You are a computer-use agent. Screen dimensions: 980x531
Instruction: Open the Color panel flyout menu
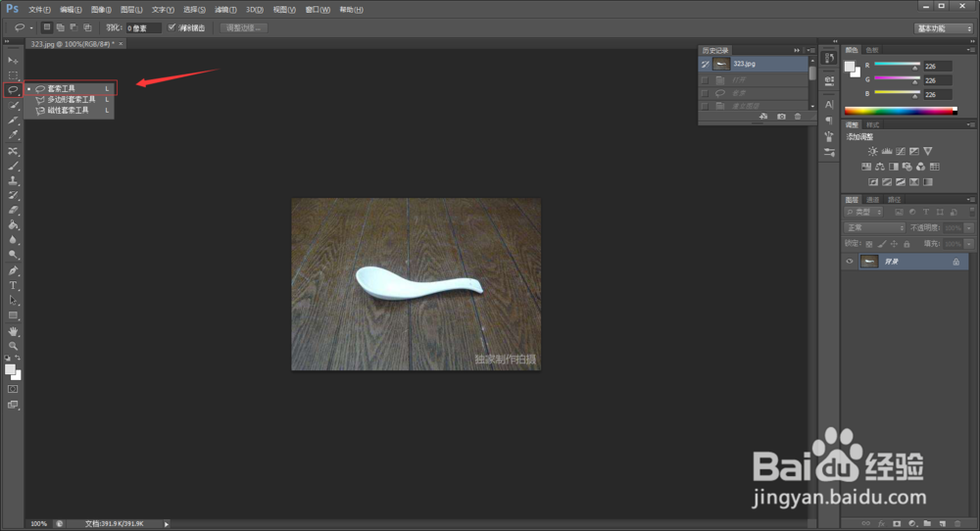coord(970,50)
